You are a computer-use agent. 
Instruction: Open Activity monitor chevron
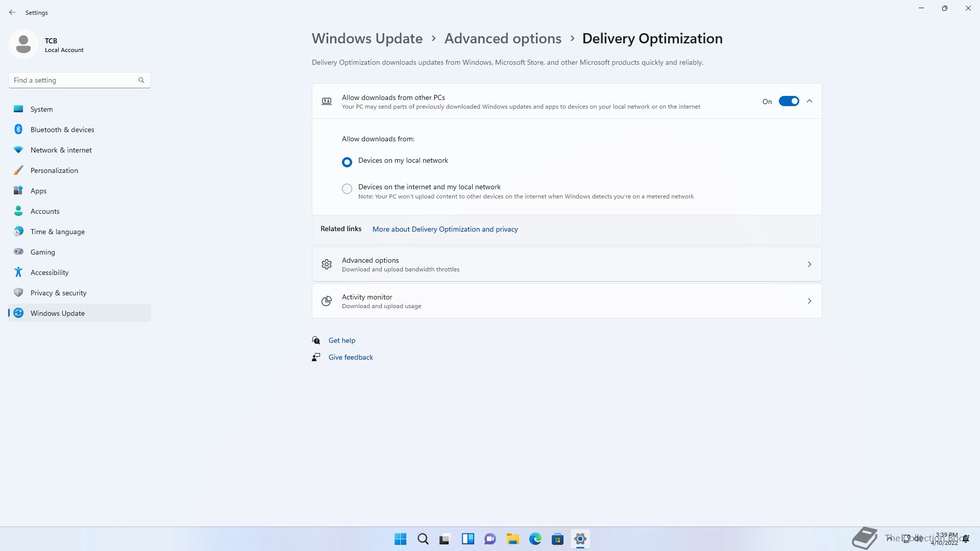tap(810, 301)
